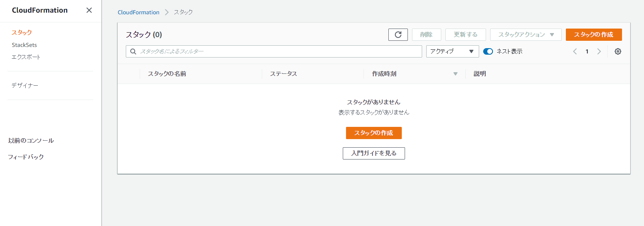Click the スタックがありません message
The width and height of the screenshot is (644, 226).
pyautogui.click(x=374, y=102)
